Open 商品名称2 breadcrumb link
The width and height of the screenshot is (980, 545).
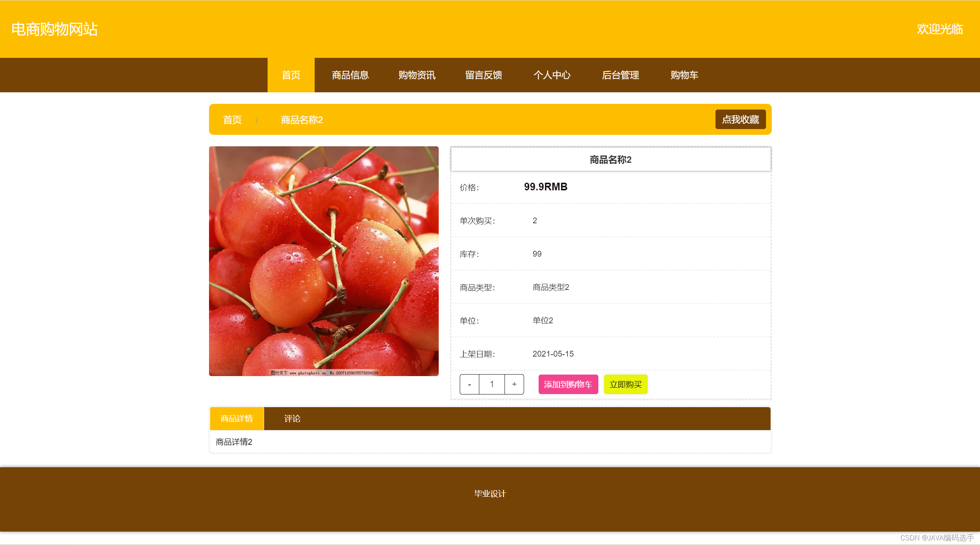coord(302,120)
